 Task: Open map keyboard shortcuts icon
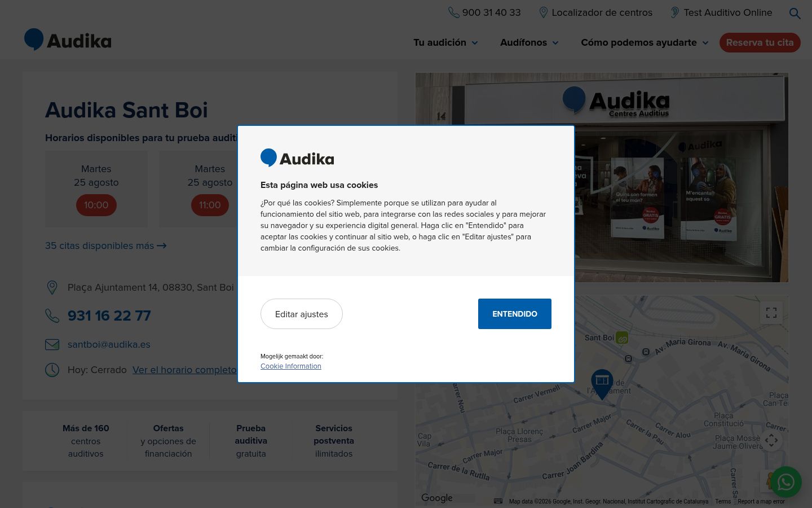pyautogui.click(x=498, y=501)
